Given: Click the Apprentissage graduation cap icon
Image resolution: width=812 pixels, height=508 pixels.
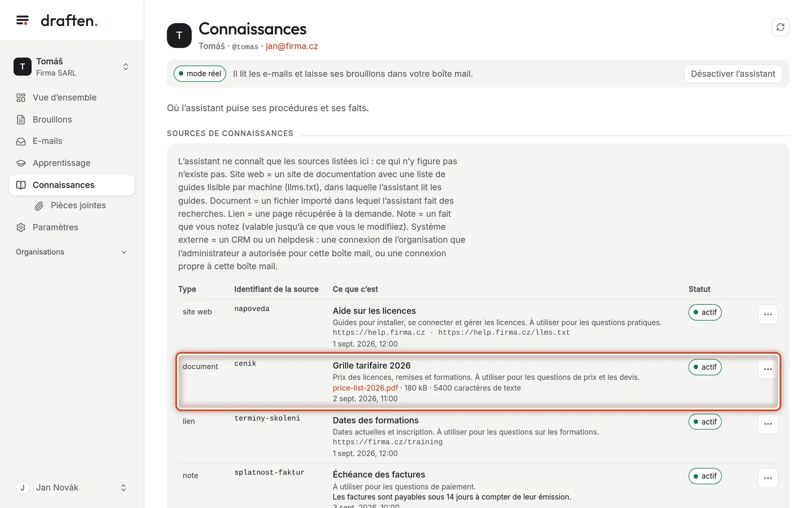Looking at the screenshot, I should (21, 163).
